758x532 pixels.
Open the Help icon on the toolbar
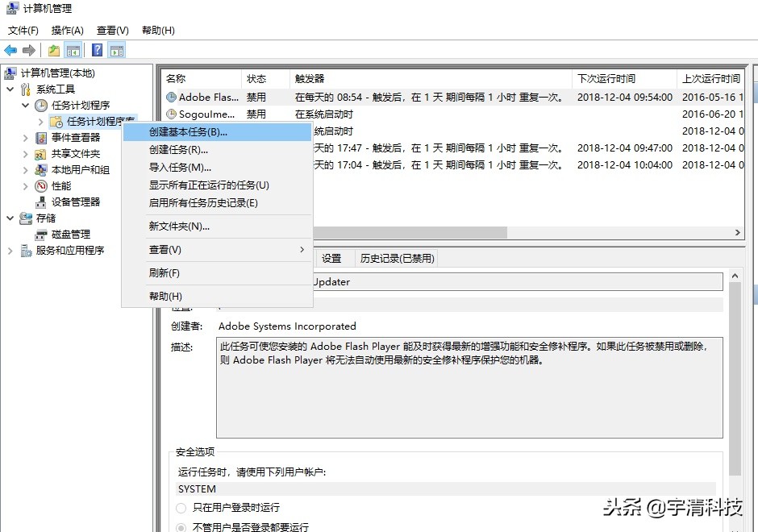coord(97,49)
